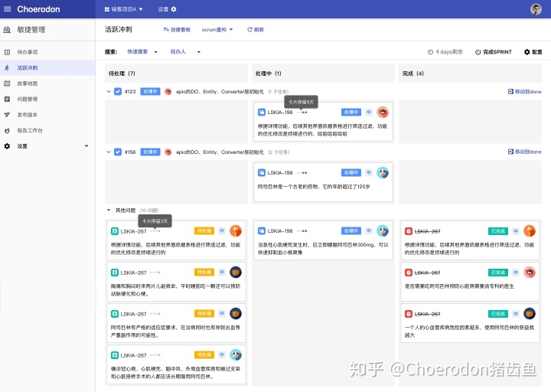
Task: Click assignee avatar on the 确诊冠心病 card
Action: click(236, 354)
